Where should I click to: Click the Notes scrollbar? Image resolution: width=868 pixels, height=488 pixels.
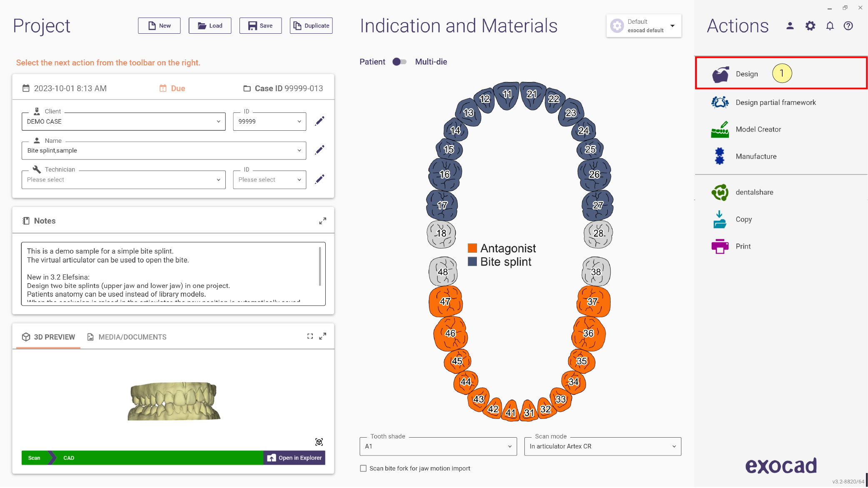point(320,266)
